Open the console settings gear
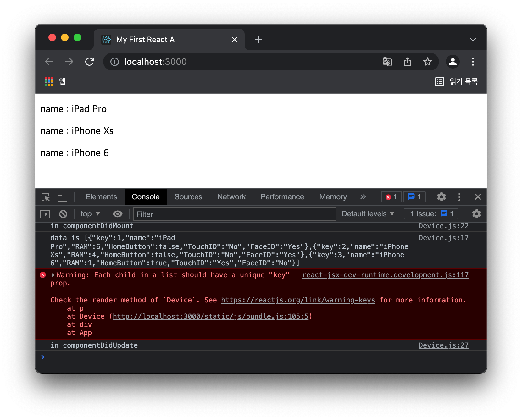 click(476, 214)
